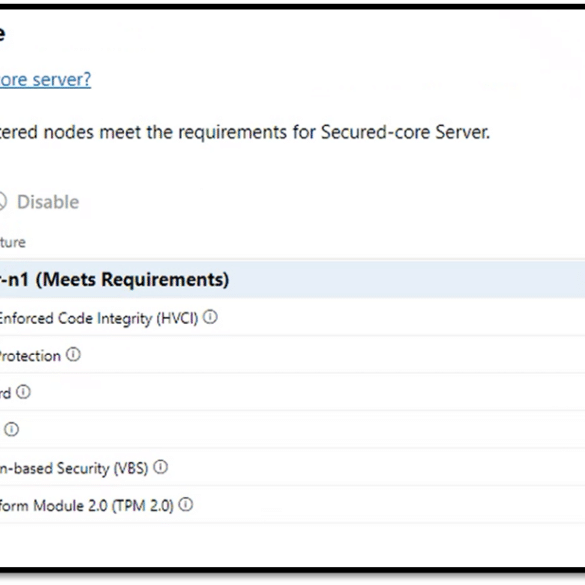Click the info icon beside Module 2.0 (TPM 2.0)
Image resolution: width=585 pixels, height=585 pixels.
[185, 504]
